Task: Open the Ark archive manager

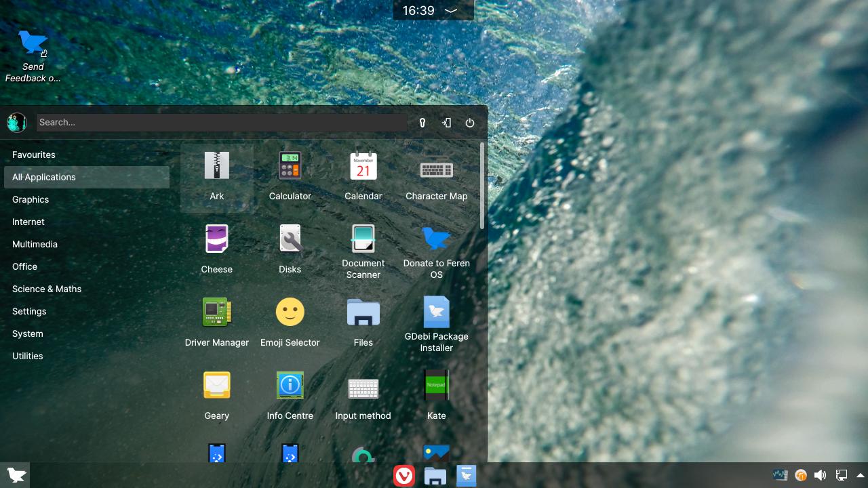Action: [217, 178]
